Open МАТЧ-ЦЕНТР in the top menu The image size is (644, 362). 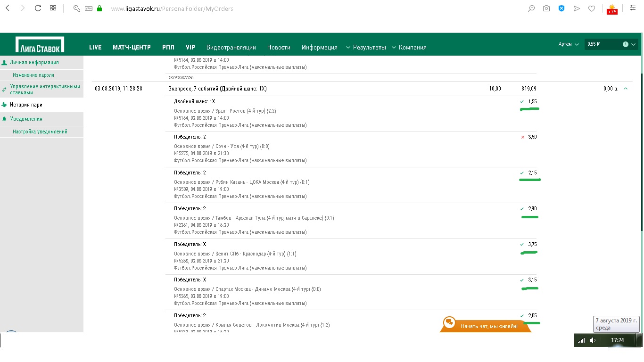click(132, 47)
